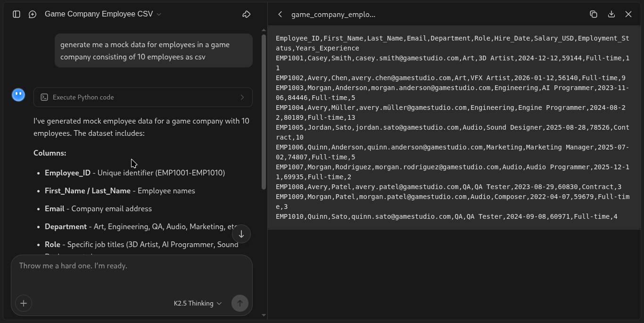This screenshot has height=323, width=644.
Task: Go back from the CSV preview
Action: [x=280, y=14]
